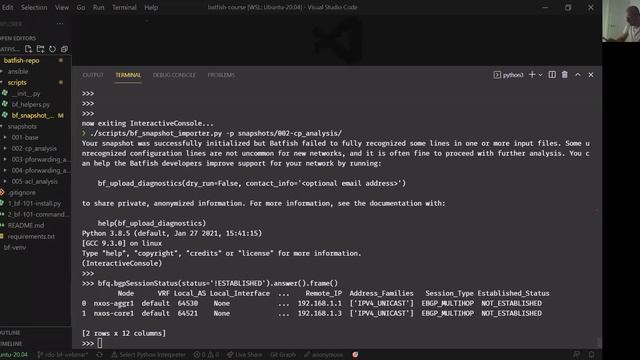Switch to the OUTPUT tab
The width and height of the screenshot is (640, 360).
pos(93,75)
